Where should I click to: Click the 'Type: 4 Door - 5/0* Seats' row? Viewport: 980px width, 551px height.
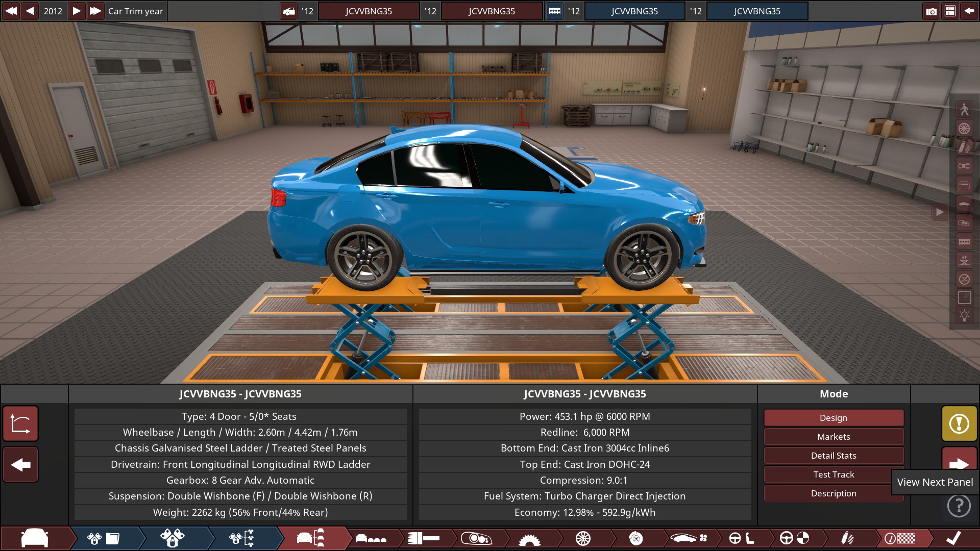240,416
